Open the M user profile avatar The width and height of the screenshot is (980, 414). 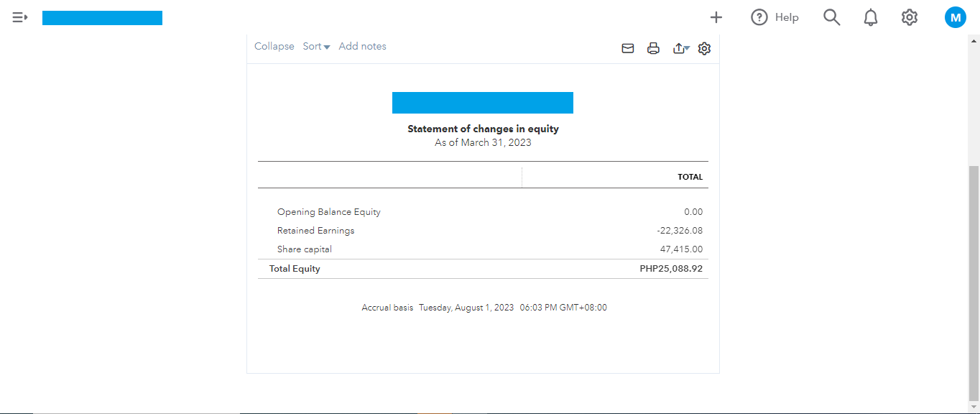955,17
